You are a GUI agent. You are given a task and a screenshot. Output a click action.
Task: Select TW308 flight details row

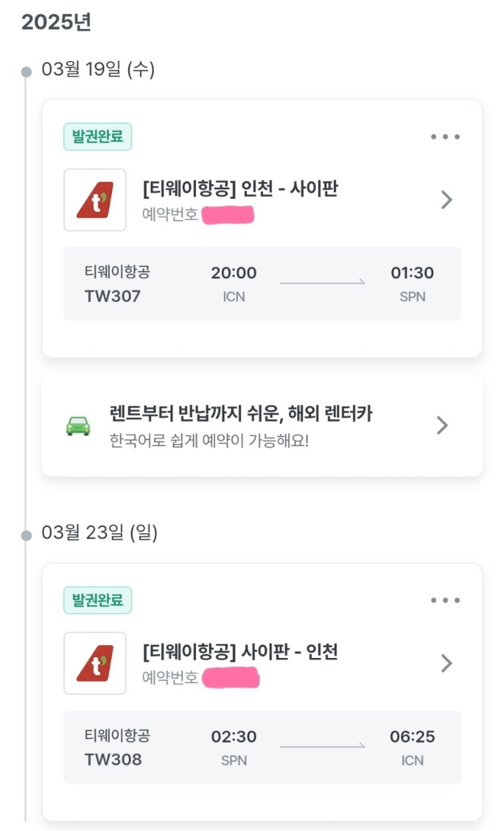pos(262,748)
